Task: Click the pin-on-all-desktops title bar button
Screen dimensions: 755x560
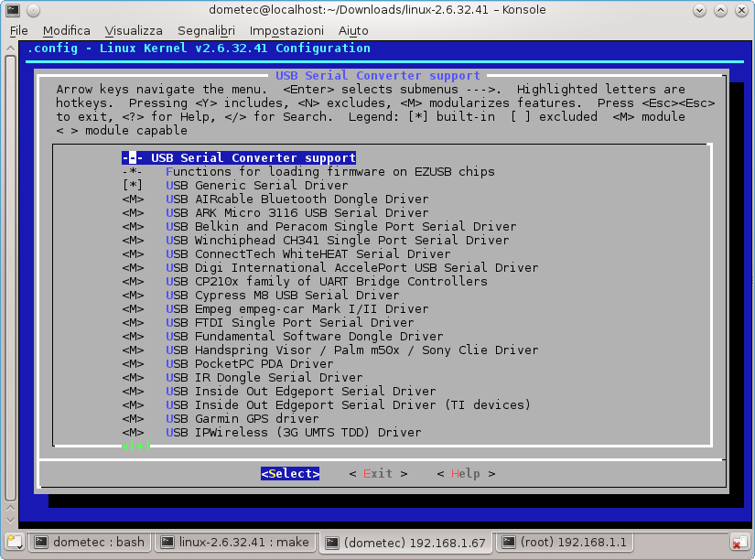Action: tap(32, 10)
